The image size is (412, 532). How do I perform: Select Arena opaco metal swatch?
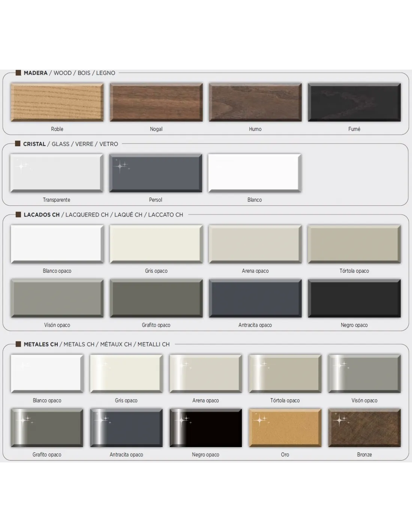206,374
